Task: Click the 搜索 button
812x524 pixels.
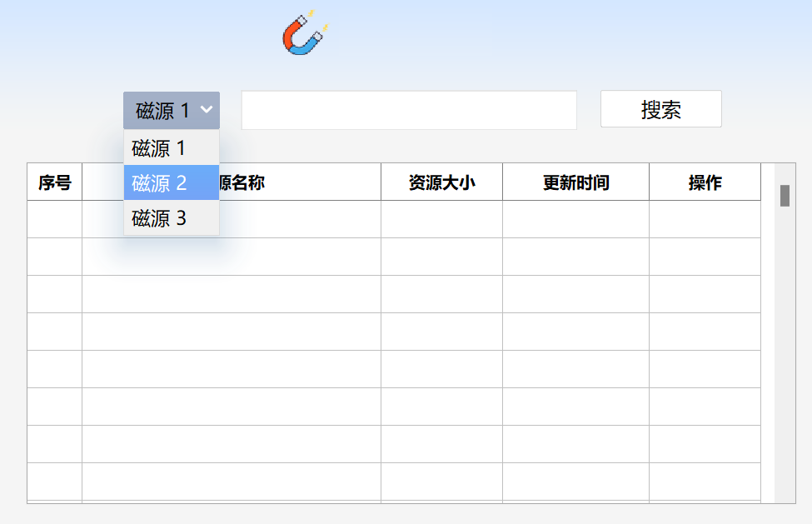Action: pyautogui.click(x=660, y=109)
